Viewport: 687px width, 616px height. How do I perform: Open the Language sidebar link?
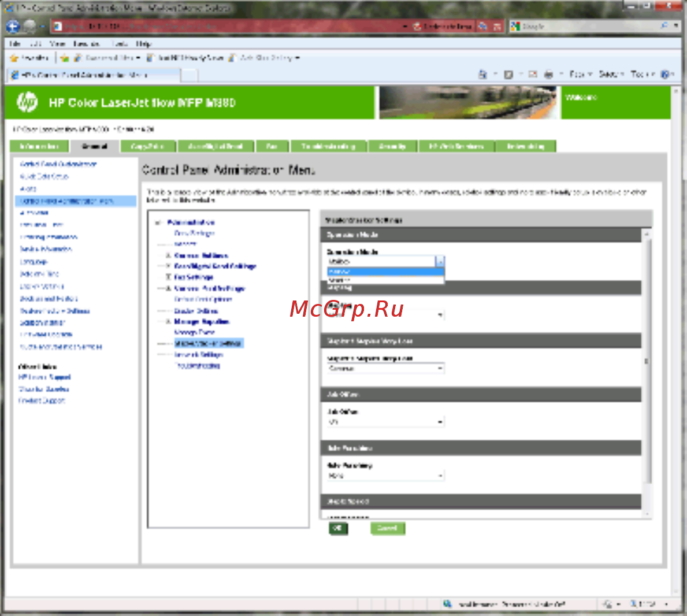coord(34,262)
